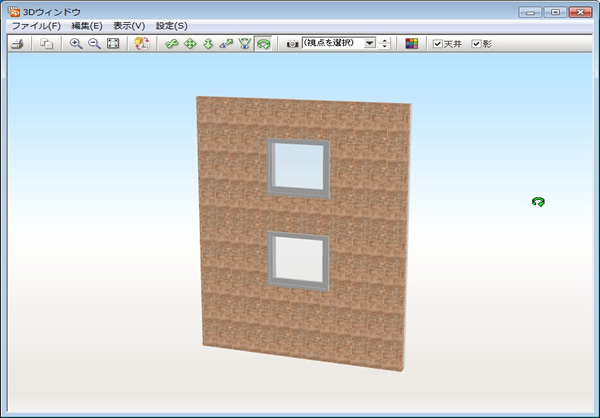Click the upper window on the brick wall
600x418 pixels.
coord(297,166)
